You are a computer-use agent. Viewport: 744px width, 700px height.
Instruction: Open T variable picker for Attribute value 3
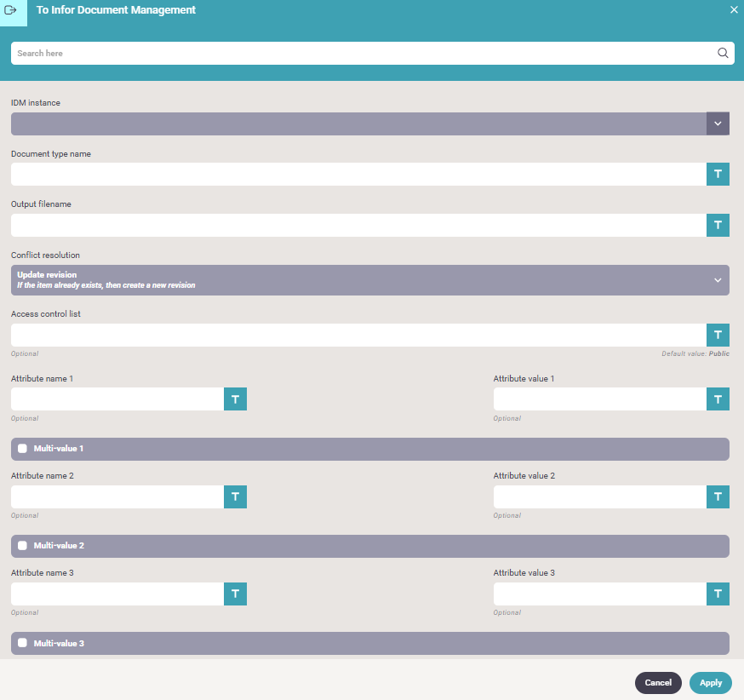point(718,594)
